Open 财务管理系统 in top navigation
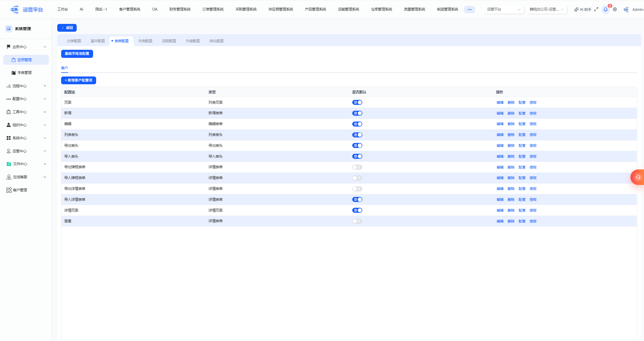The width and height of the screenshot is (644, 341). pos(180,9)
